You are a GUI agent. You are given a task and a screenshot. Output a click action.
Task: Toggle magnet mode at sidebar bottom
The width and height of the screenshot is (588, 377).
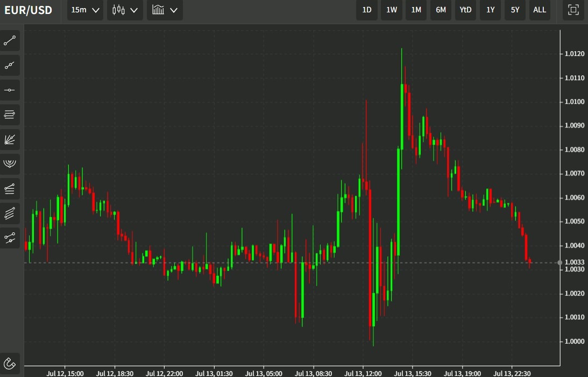tap(10, 364)
